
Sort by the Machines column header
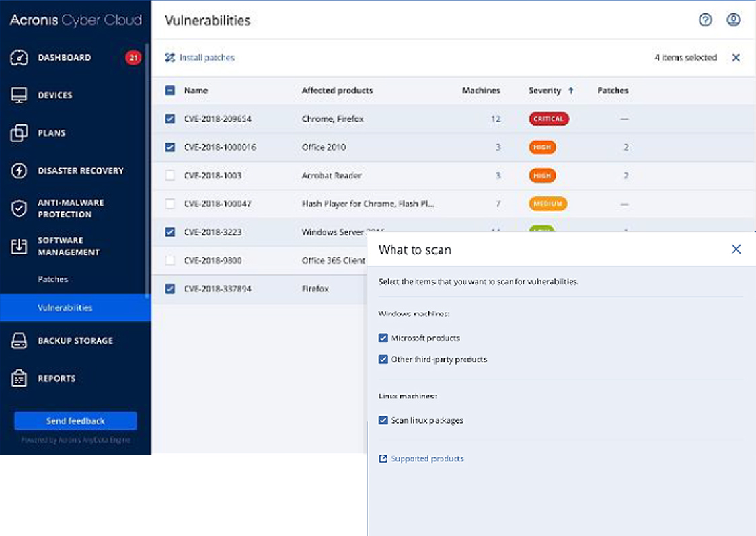point(481,91)
